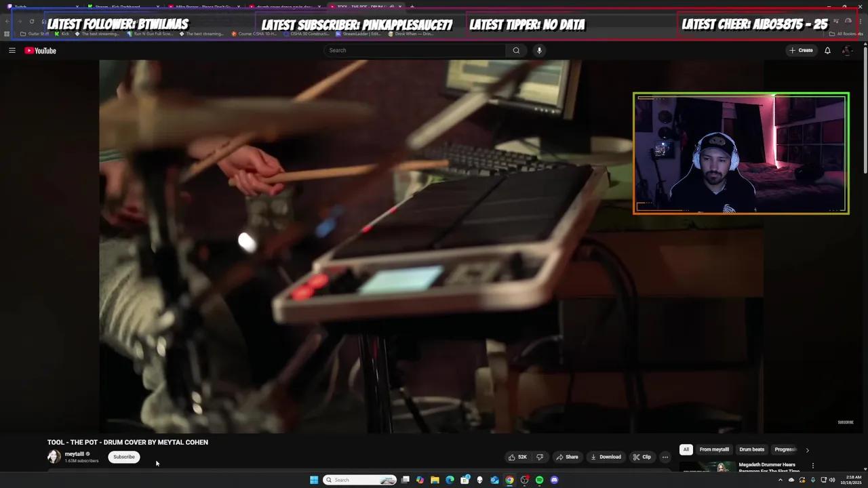Screen dimensions: 868x488
Task: Open meytalll's channel avatar
Action: coord(54,457)
